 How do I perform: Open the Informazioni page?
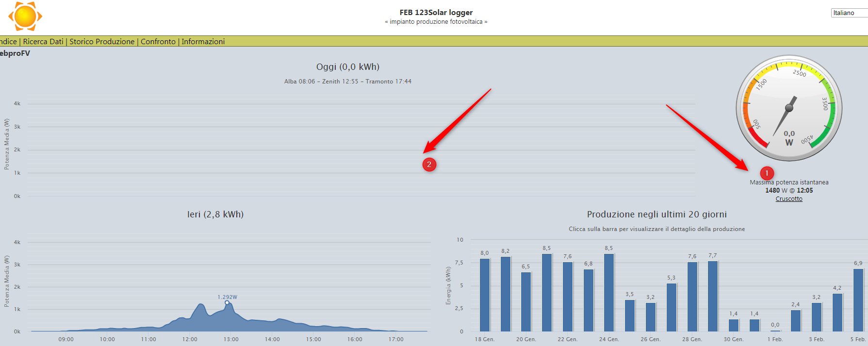coord(203,42)
